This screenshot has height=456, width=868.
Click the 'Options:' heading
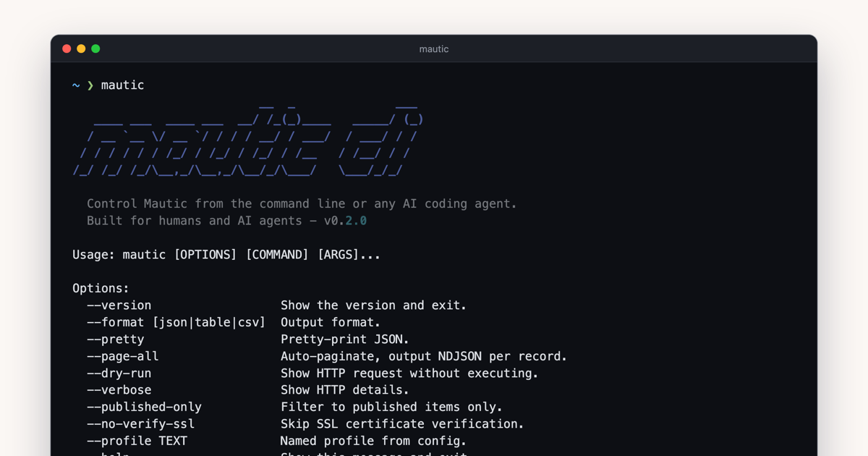(101, 288)
